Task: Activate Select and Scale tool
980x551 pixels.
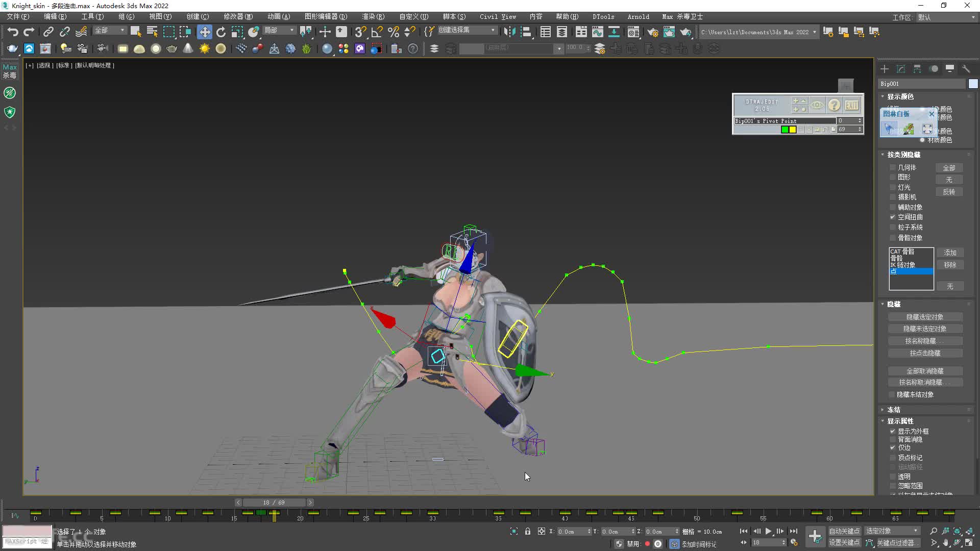Action: click(237, 32)
